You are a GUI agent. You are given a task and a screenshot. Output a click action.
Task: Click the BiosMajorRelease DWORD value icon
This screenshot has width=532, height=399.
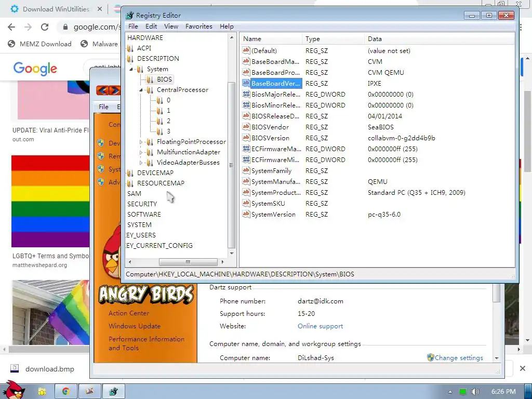[246, 95]
